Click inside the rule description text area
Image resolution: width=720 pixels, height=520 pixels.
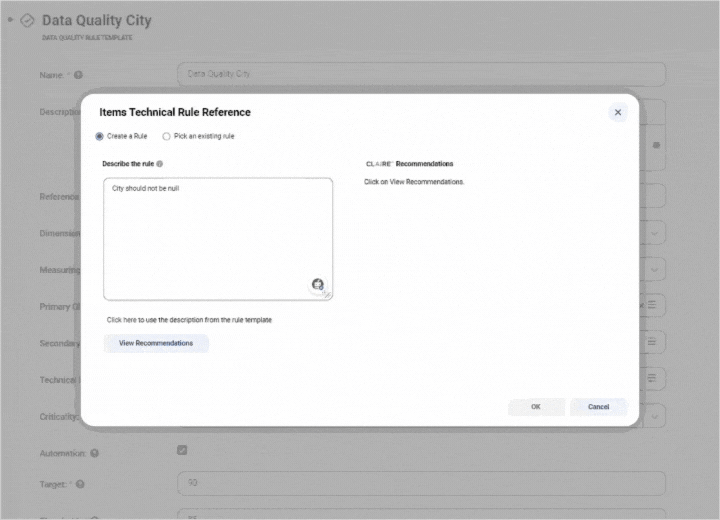(x=218, y=239)
